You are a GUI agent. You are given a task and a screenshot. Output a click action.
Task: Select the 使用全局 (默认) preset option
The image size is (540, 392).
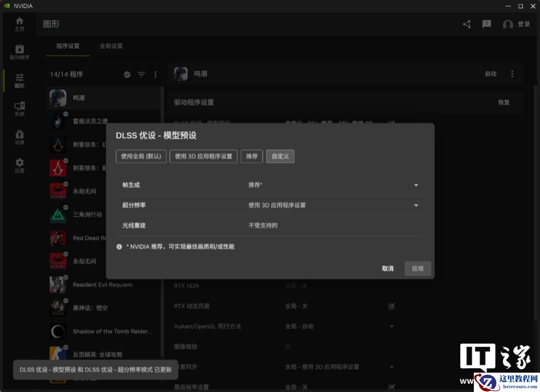coord(141,156)
